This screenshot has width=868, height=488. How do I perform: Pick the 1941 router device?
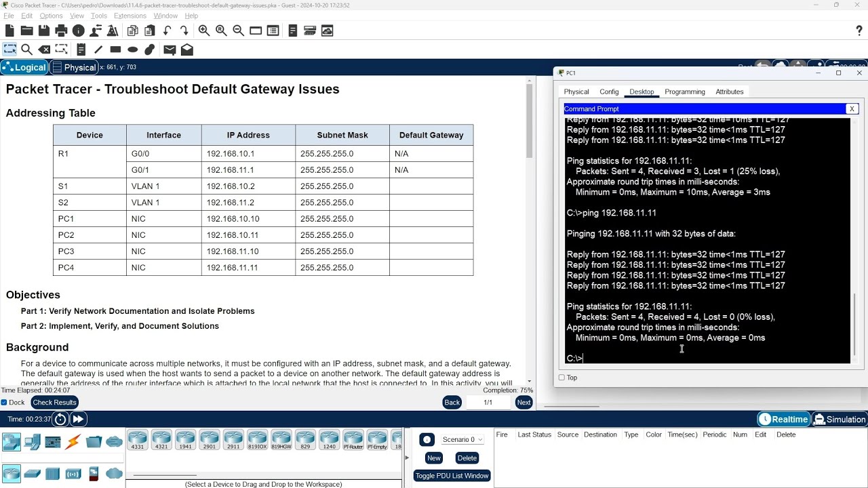pos(186,440)
